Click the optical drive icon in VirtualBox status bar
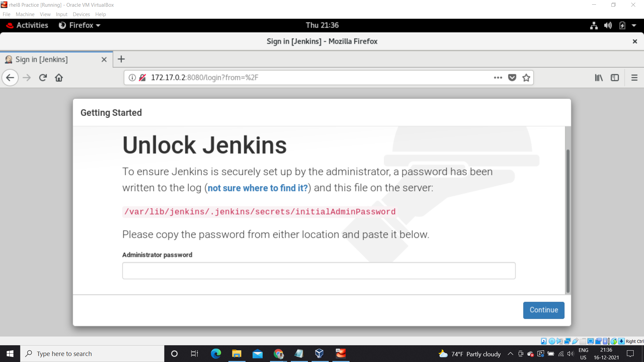 pyautogui.click(x=552, y=341)
